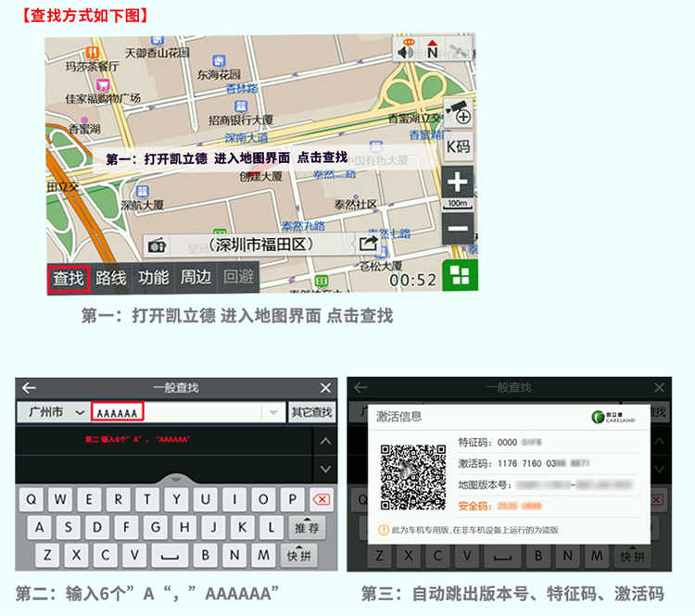Click the results scroll down arrow
The image size is (695, 616).
point(326,469)
